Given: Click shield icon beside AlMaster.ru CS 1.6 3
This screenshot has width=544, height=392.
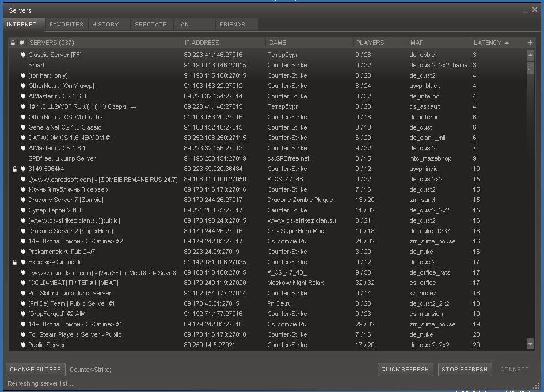Looking at the screenshot, I should (23, 97).
